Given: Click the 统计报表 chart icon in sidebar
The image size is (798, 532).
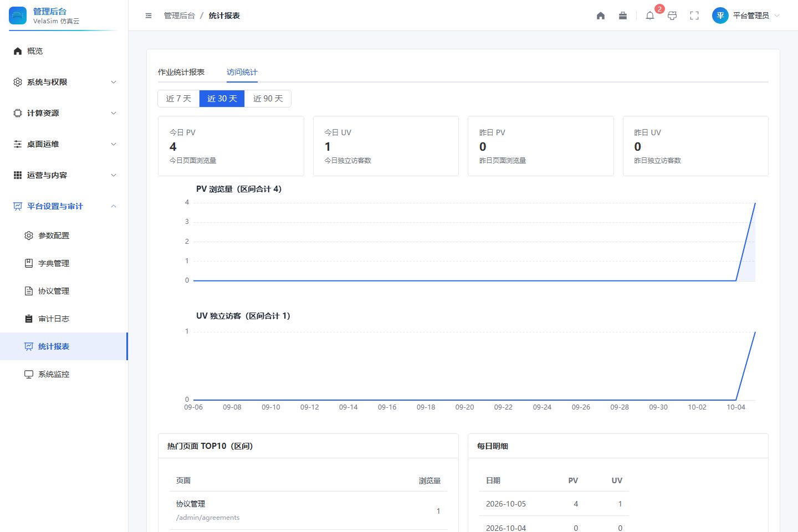Looking at the screenshot, I should [x=29, y=346].
